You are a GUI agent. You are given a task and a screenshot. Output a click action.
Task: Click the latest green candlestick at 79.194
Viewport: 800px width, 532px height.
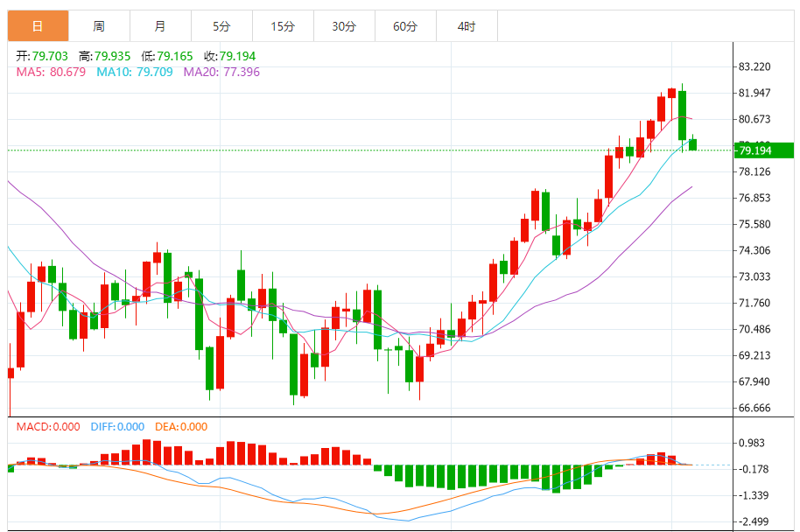(x=692, y=145)
